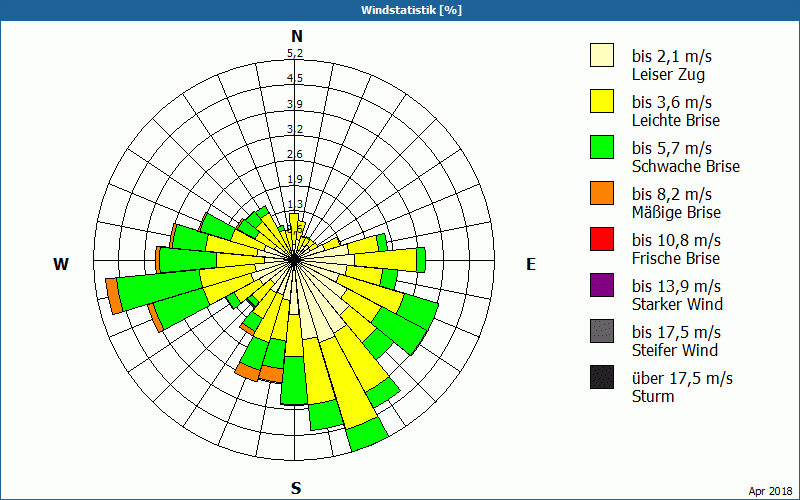The width and height of the screenshot is (800, 500).
Task: Click the red 'bis 10,8 m/s' legend swatch
Action: point(602,239)
